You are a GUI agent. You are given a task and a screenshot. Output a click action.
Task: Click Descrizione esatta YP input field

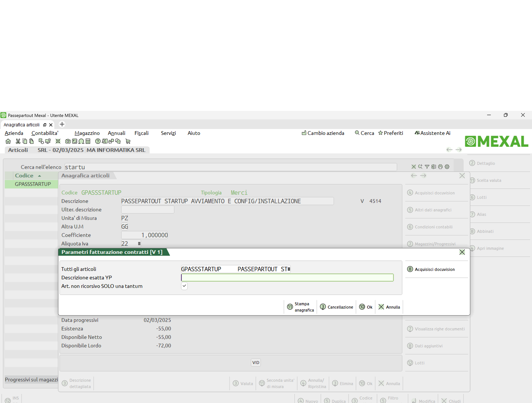287,277
